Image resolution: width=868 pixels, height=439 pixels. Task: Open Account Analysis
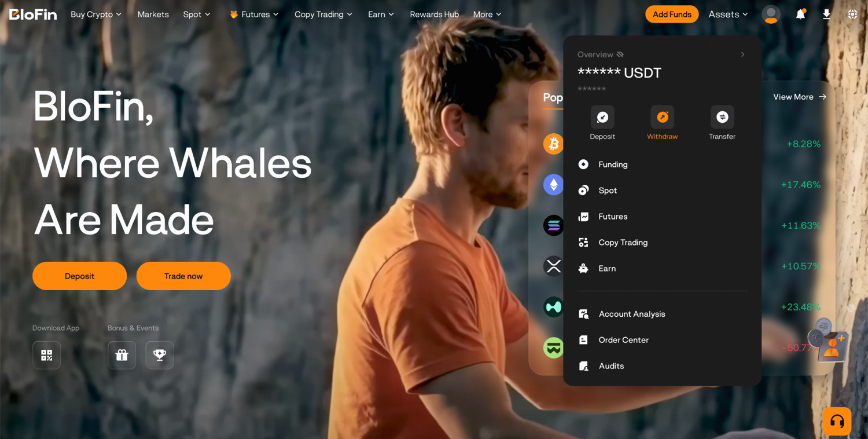pyautogui.click(x=663, y=314)
